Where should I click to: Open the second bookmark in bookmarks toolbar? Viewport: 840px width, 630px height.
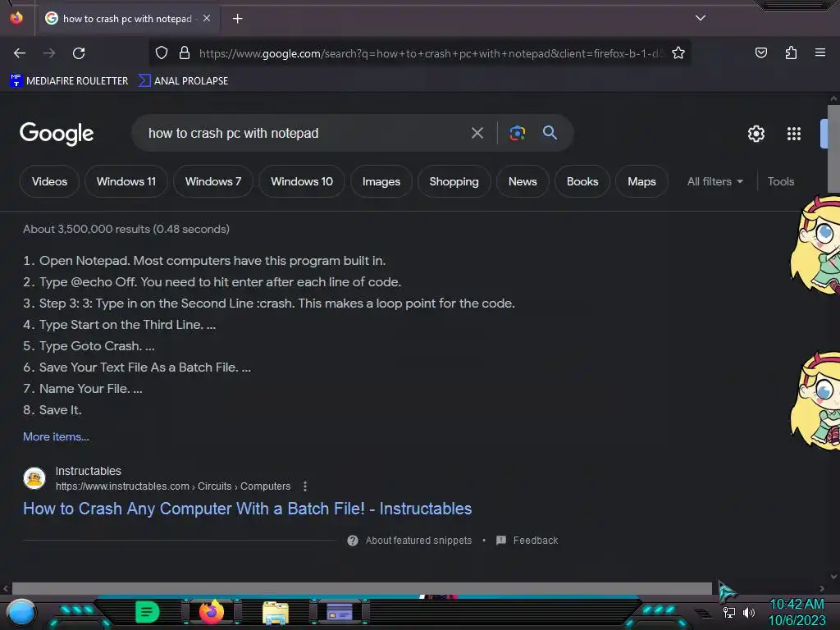183,81
